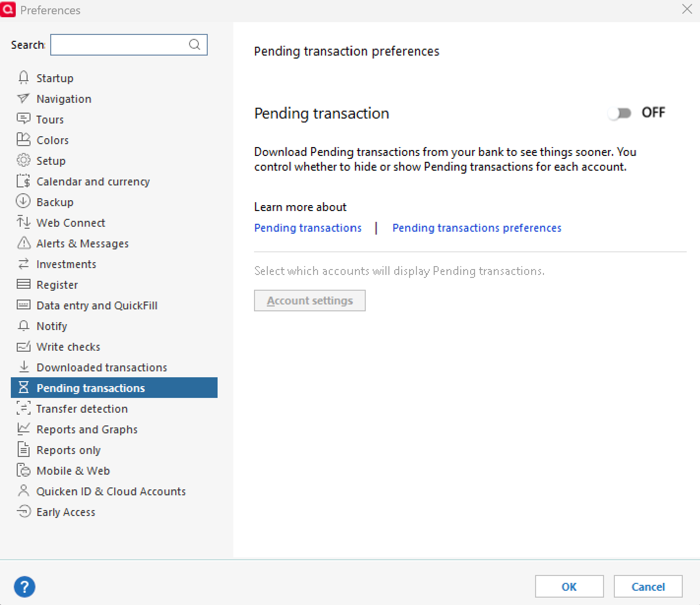Click the Mobile & Web icon
The width and height of the screenshot is (700, 605).
click(x=23, y=470)
